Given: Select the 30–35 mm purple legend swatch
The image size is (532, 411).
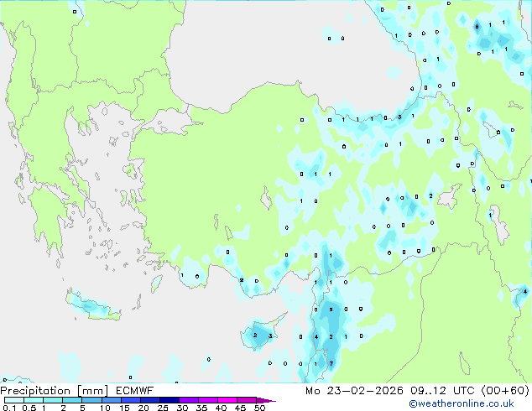Looking at the screenshot, I should [x=189, y=400].
